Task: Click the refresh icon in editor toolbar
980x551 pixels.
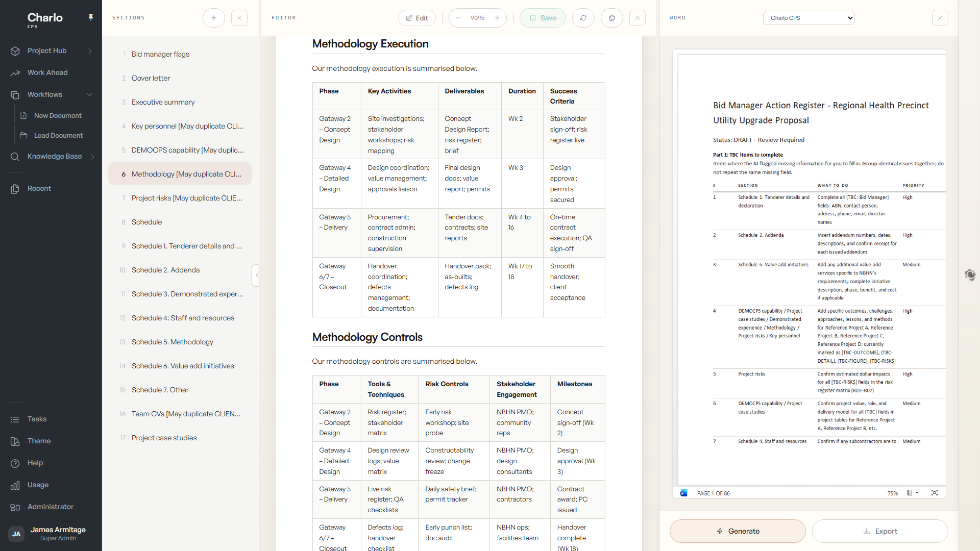Action: coord(583,18)
